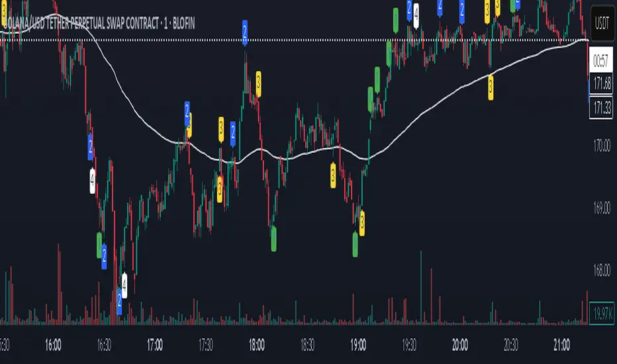This screenshot has width=617, height=364.
Task: Select green marker below the 19:00 swing low
Action: [356, 244]
